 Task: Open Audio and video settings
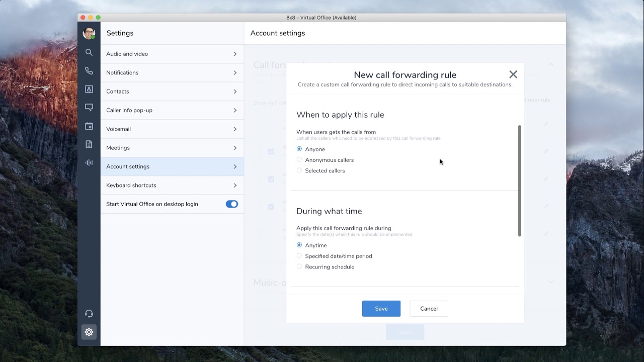pos(172,54)
